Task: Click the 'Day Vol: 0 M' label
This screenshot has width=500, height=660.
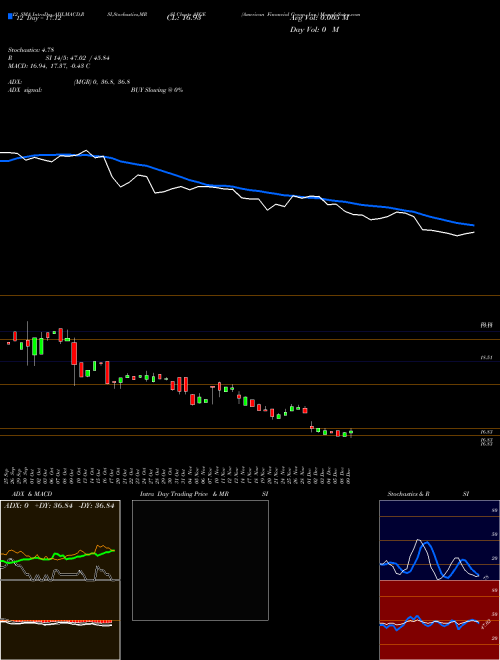Action: [x=314, y=30]
